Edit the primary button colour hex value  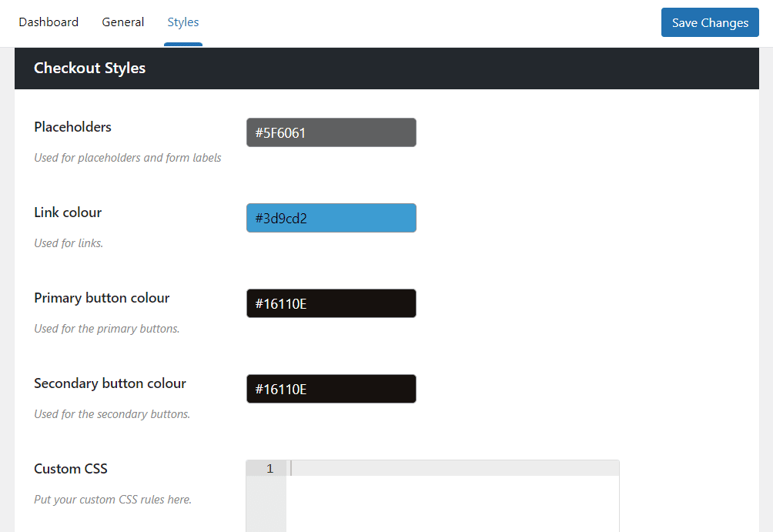click(x=331, y=303)
